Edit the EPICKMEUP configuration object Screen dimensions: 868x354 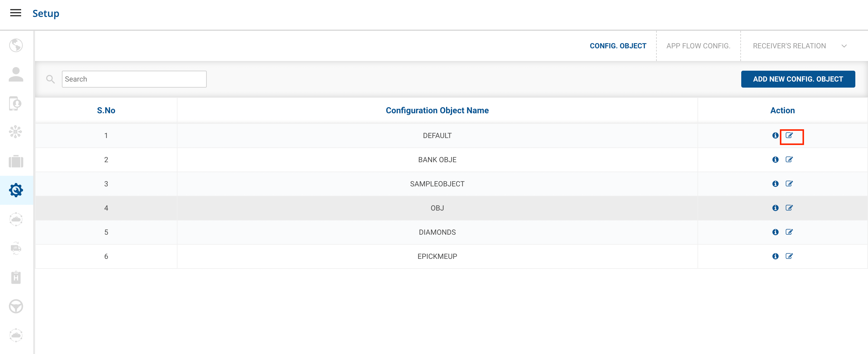(x=789, y=256)
